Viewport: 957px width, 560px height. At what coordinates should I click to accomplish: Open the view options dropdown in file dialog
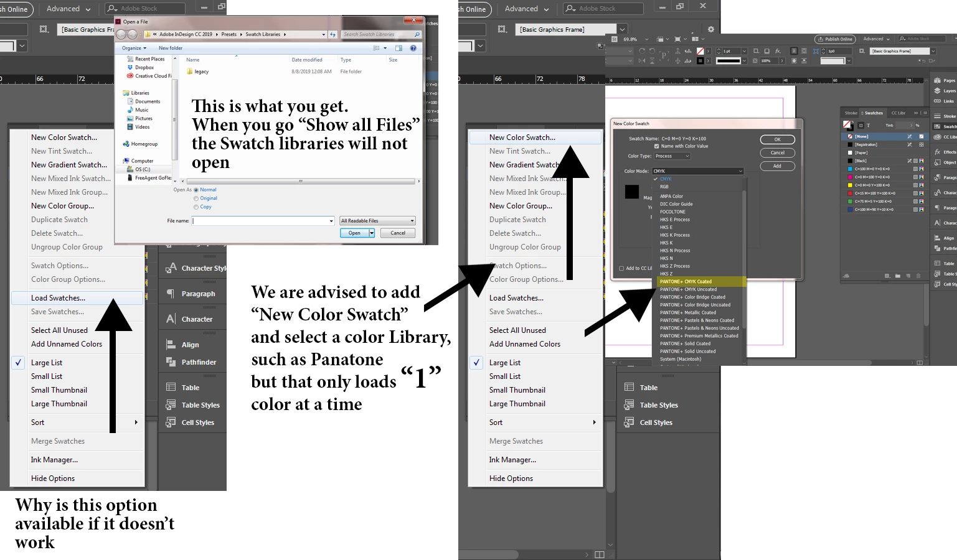[385, 48]
